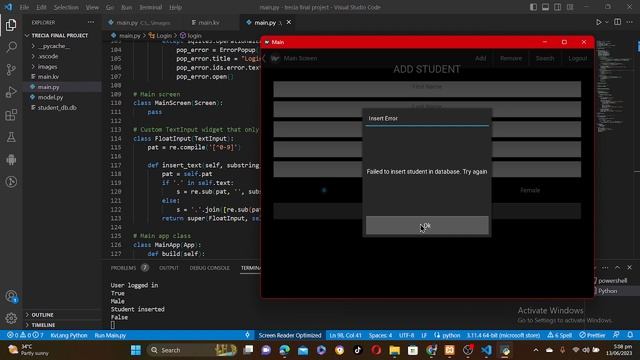Open the Accounts menu icon

coord(11,297)
